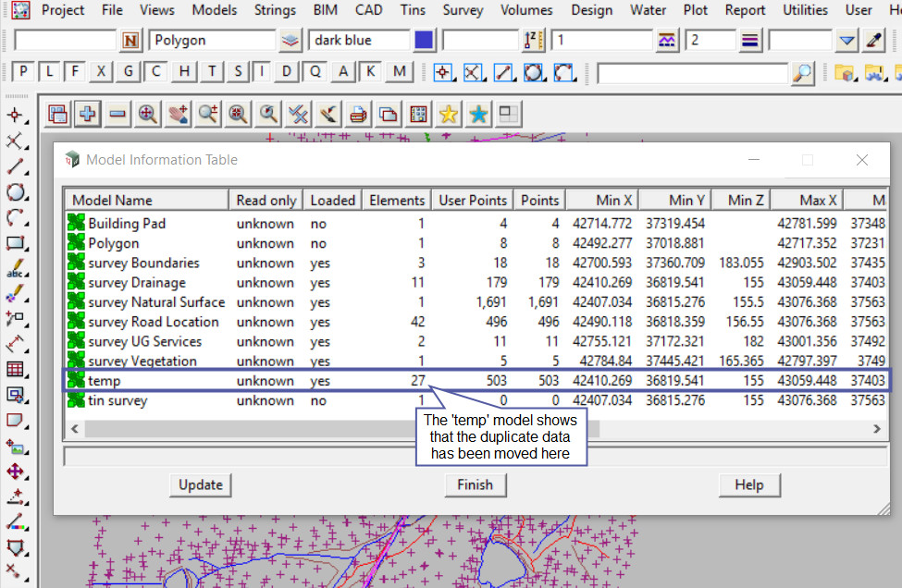
Task: Click the eyedropper icon at top right
Action: pos(874,41)
